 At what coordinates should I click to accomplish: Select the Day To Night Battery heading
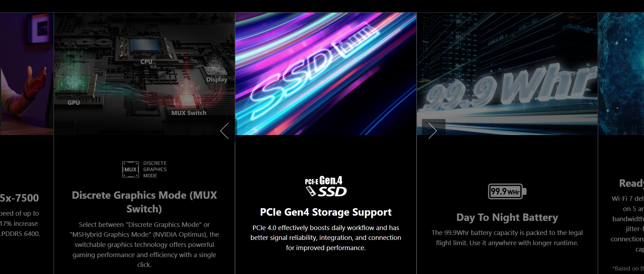(507, 217)
